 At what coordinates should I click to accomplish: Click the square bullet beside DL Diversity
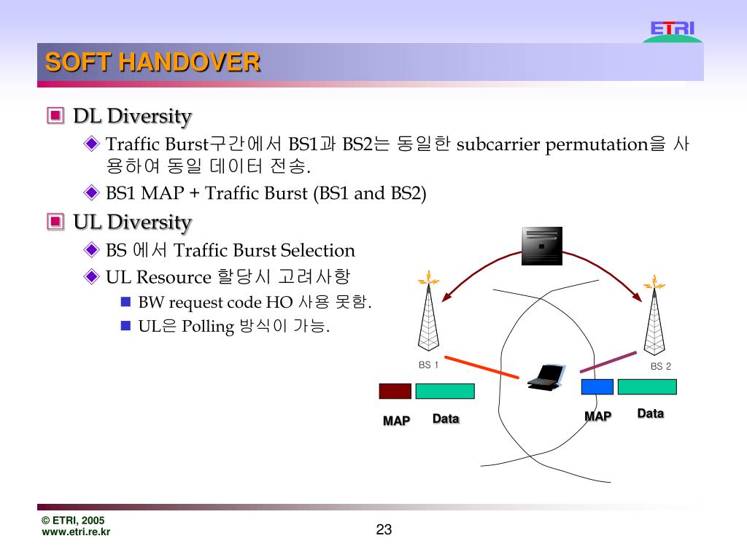click(55, 115)
